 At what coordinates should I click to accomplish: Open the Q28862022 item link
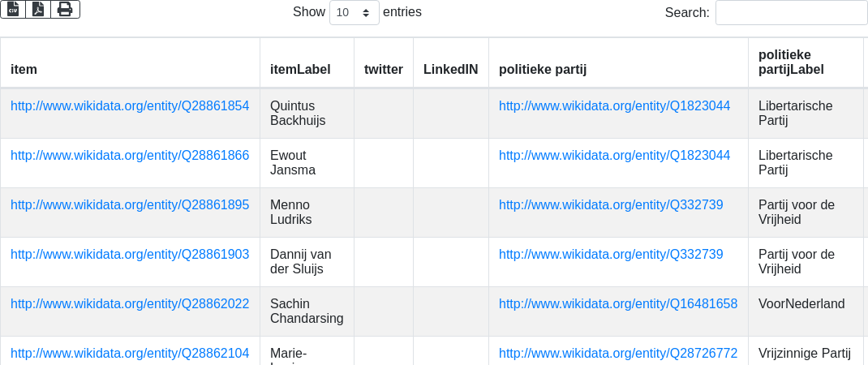(130, 303)
